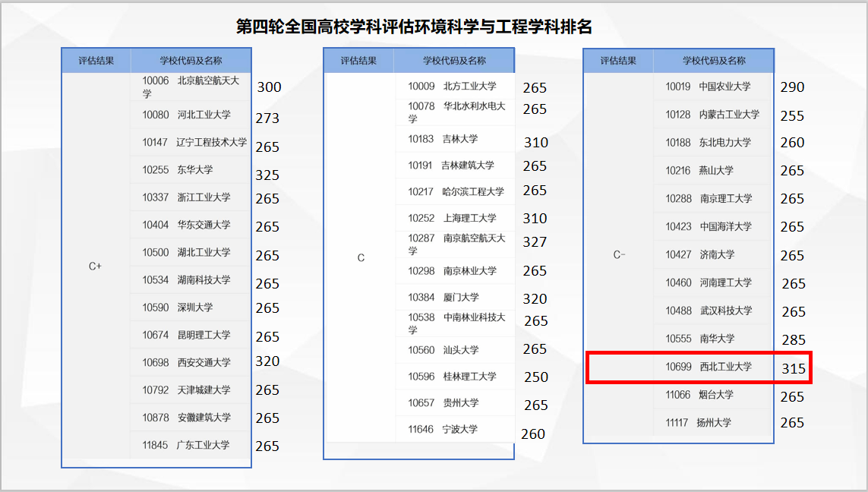Image resolution: width=868 pixels, height=492 pixels.
Task: Select row 10080 河北工业大学
Action: [x=191, y=115]
